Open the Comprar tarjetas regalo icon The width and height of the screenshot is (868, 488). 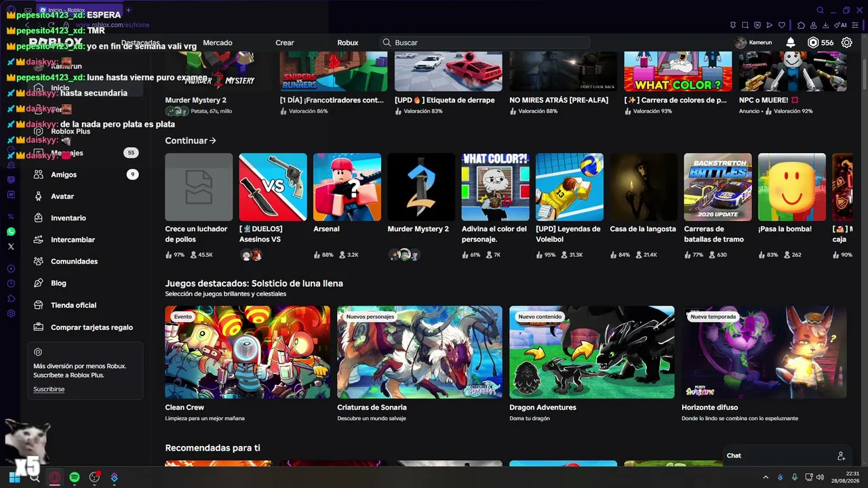[x=39, y=327]
